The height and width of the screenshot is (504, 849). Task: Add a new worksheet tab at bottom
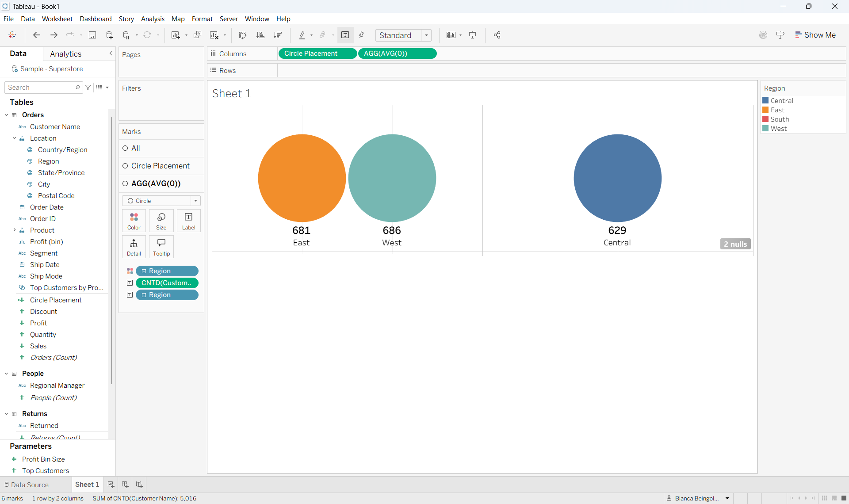click(111, 485)
